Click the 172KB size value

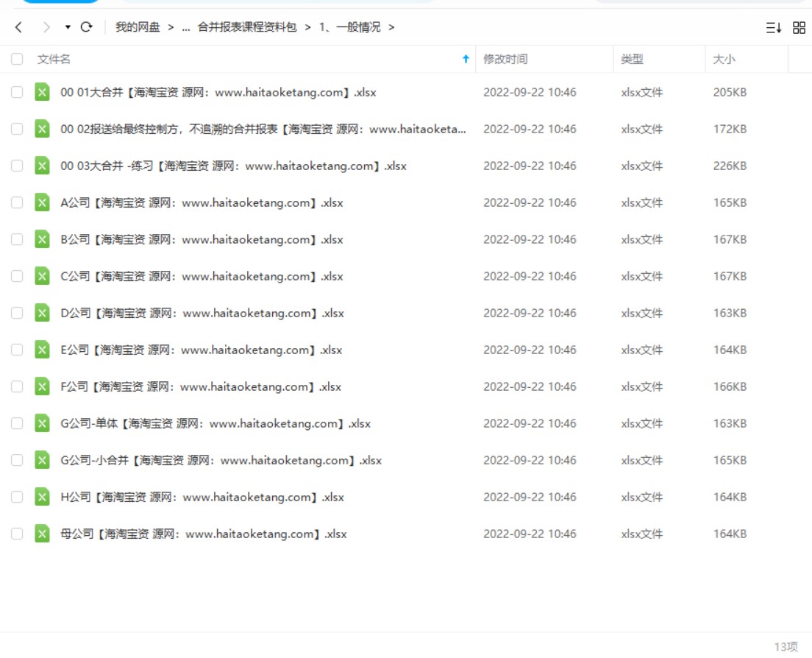point(730,129)
